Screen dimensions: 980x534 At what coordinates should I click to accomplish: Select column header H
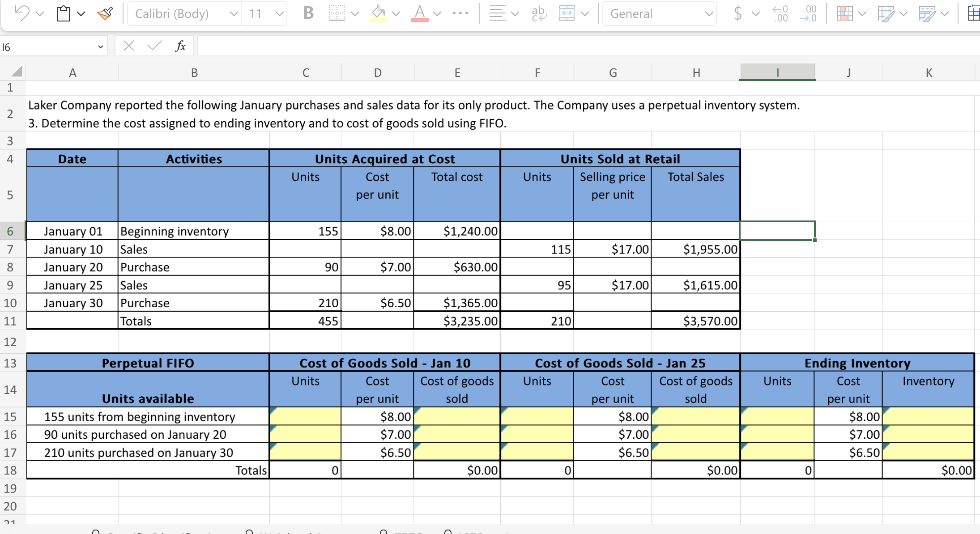click(x=696, y=72)
